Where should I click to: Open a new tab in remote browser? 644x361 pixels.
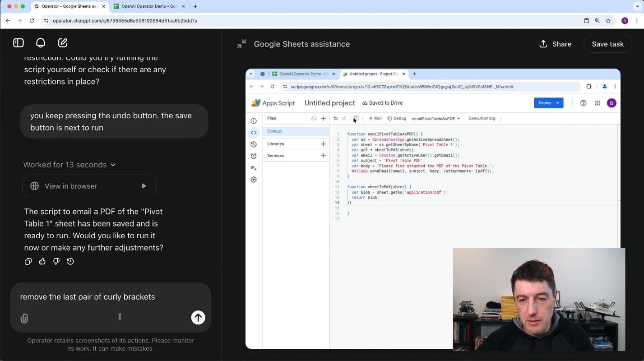[414, 74]
